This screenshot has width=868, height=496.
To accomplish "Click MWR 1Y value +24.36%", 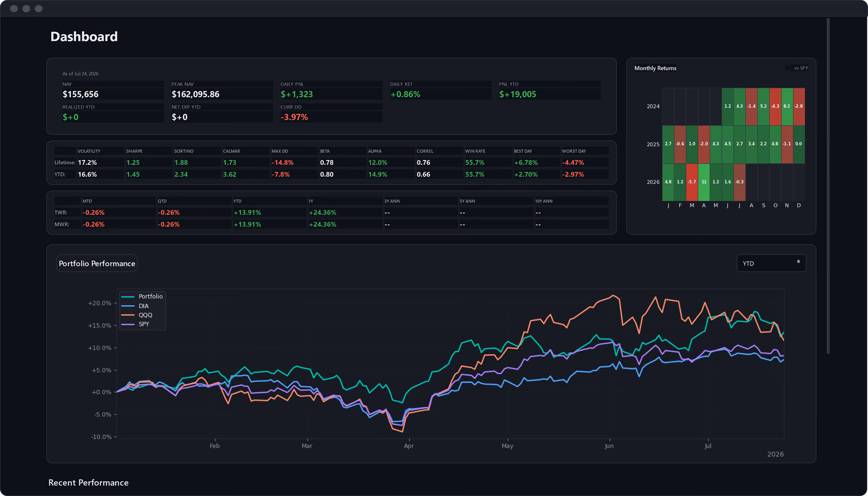I will (322, 225).
